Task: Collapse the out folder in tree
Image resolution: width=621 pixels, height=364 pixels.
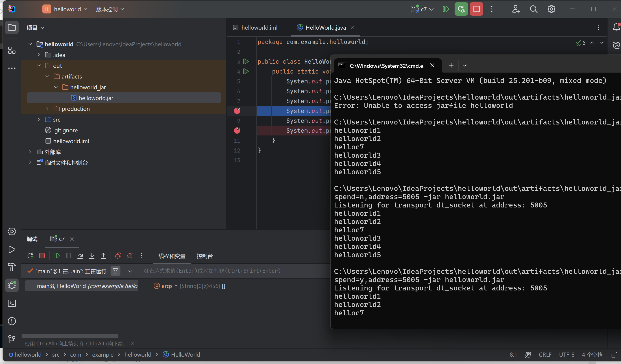Action: 39,65
